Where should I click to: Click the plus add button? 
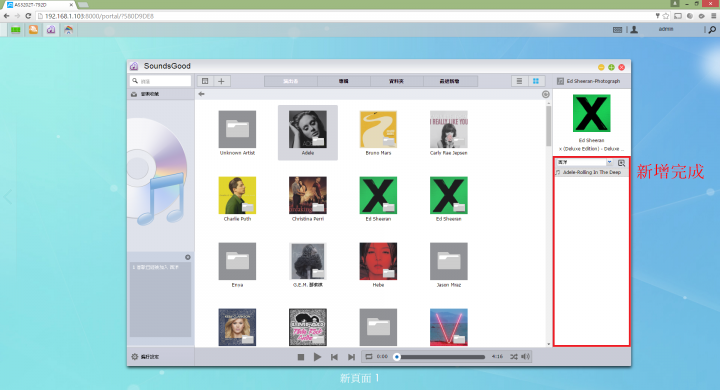(221, 81)
